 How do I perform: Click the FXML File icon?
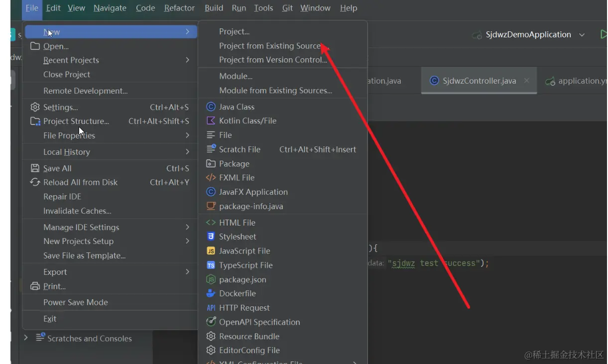click(211, 177)
